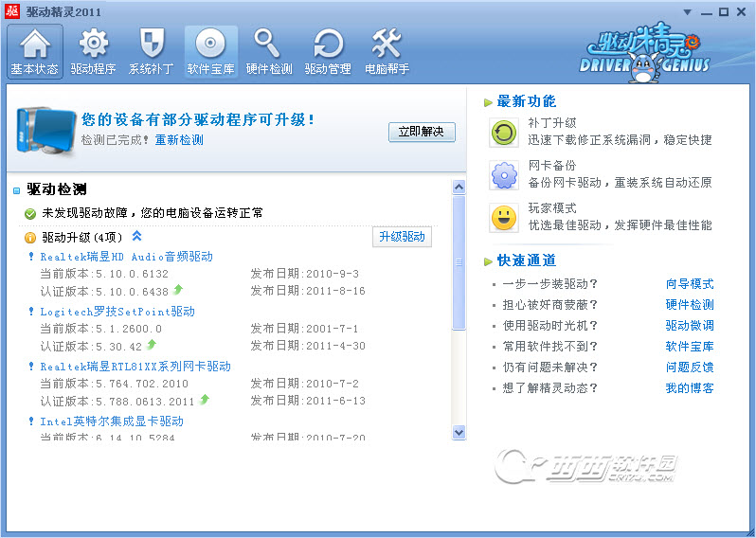
Task: Toggle the 驱动检测 section square marker
Action: point(17,191)
